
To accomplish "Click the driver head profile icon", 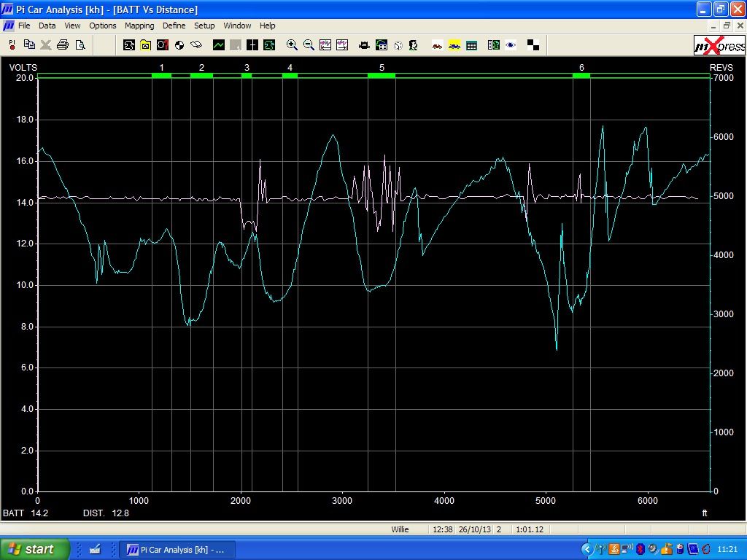I will (414, 44).
